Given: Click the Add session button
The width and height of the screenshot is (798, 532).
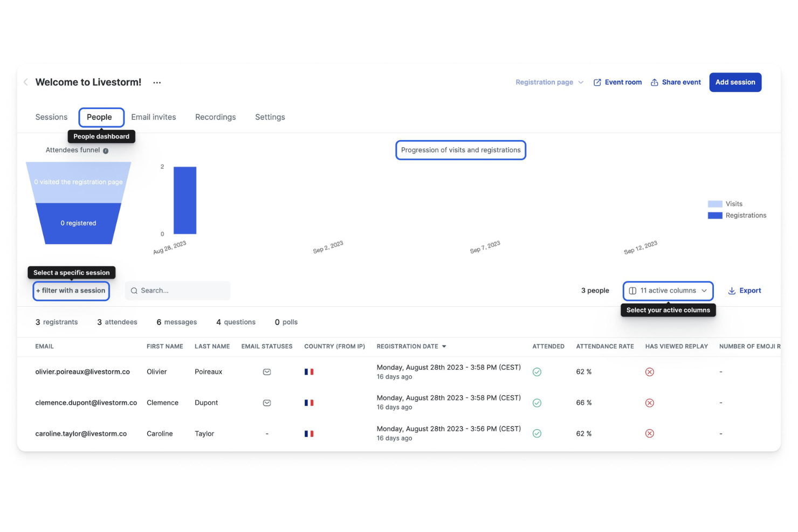Looking at the screenshot, I should [x=735, y=82].
